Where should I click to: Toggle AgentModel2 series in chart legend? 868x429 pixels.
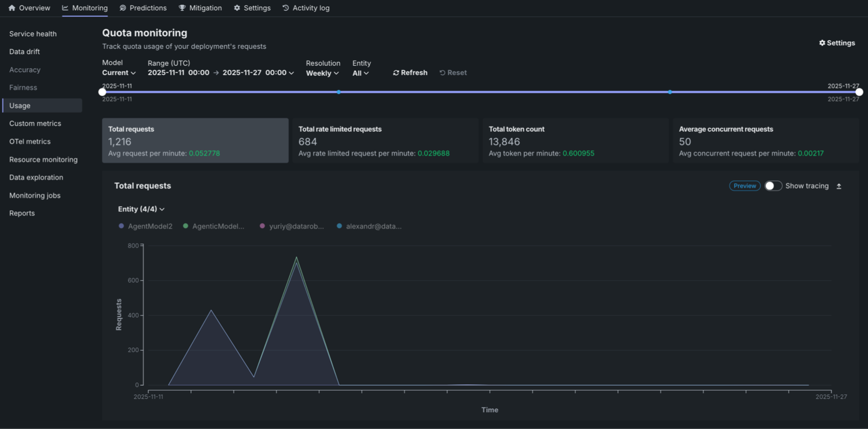(x=145, y=226)
